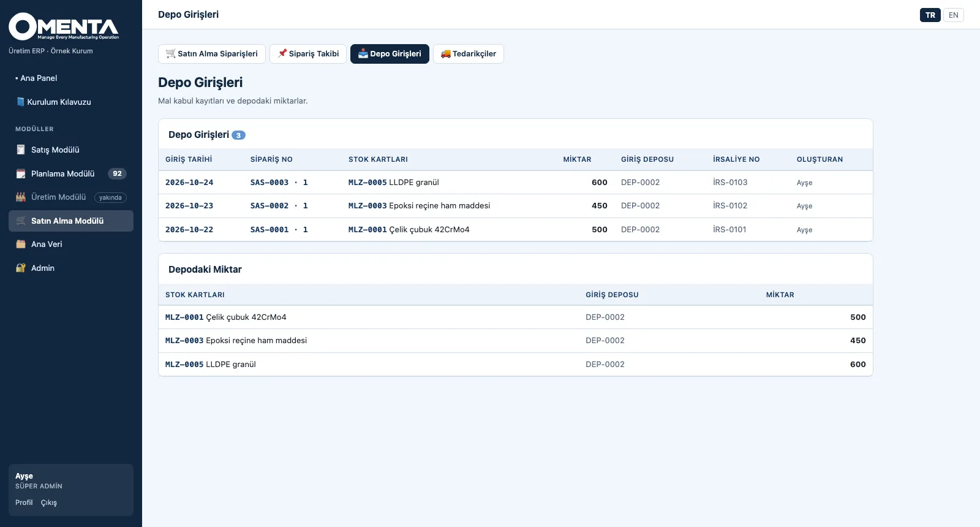Image resolution: width=980 pixels, height=527 pixels.
Task: Click MLZ-0003 Epoksi reçine in Depodaki Miktar table
Action: click(236, 341)
